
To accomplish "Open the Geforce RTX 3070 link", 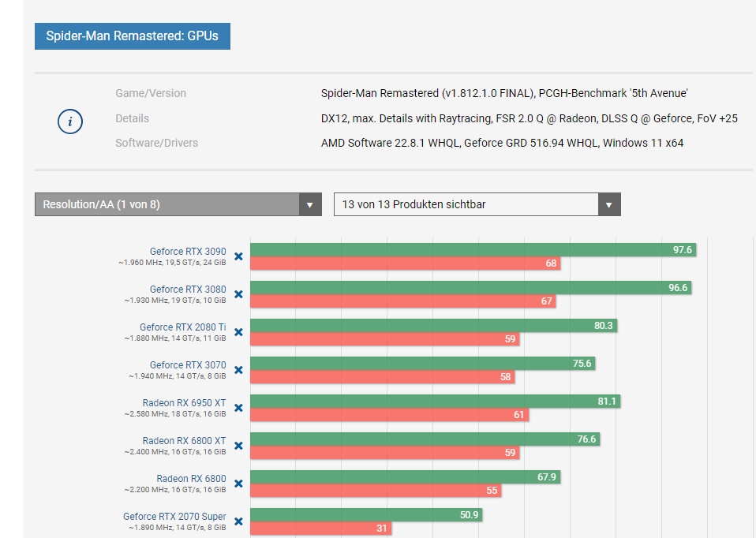I will click(188, 365).
